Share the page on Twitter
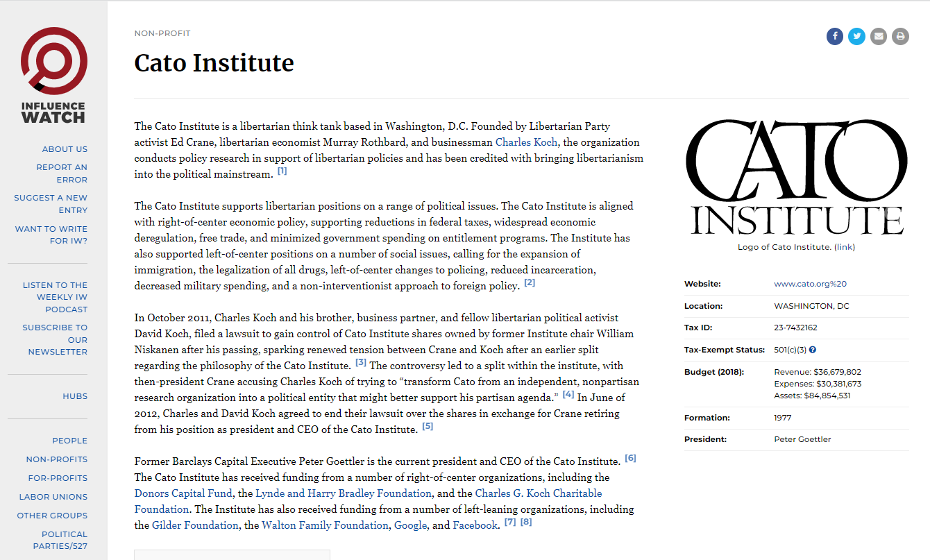 [x=857, y=36]
